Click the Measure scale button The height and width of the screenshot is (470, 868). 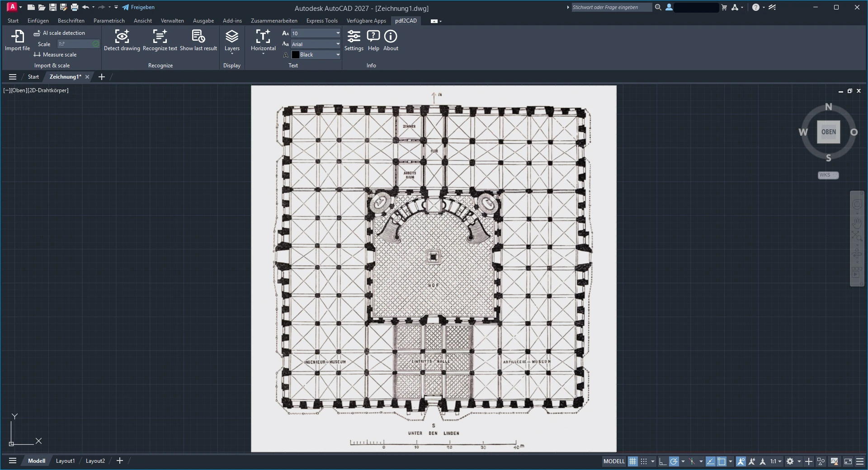[x=55, y=55]
